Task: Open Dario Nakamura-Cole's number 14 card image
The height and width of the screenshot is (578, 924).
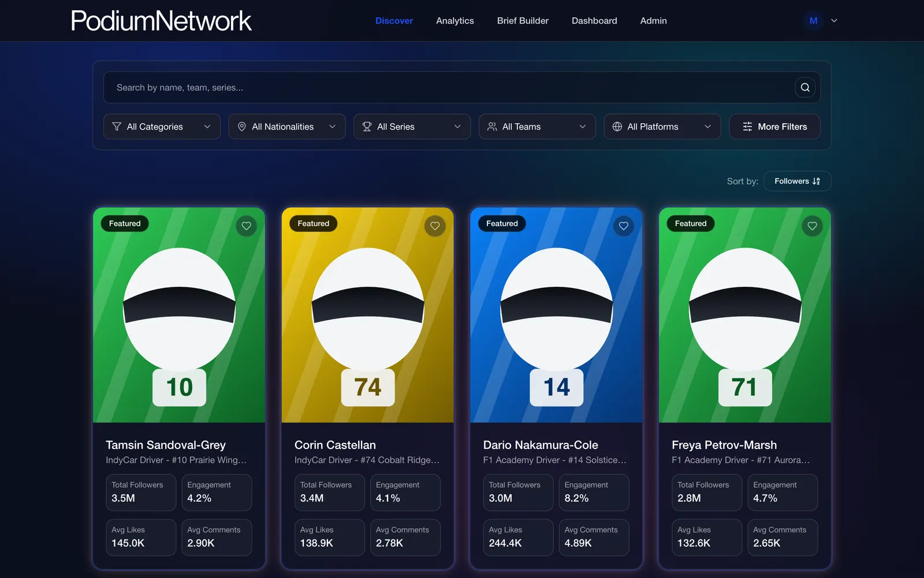Action: pyautogui.click(x=556, y=315)
